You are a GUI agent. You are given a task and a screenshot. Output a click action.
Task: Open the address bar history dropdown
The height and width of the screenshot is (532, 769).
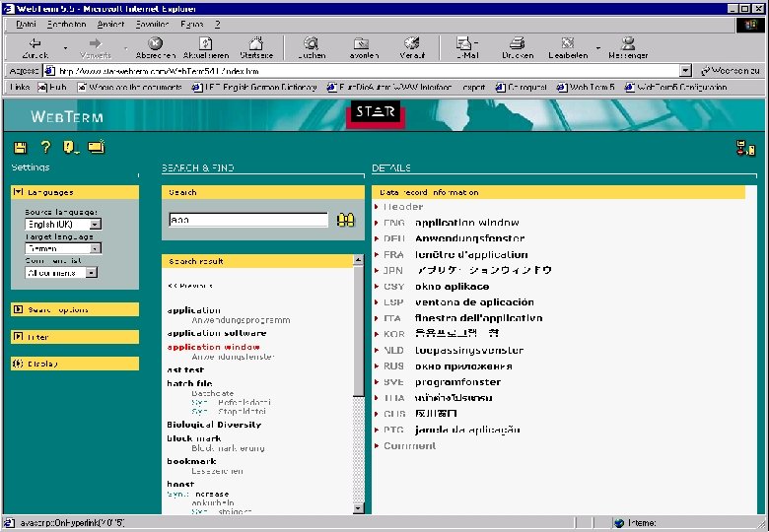pos(685,71)
